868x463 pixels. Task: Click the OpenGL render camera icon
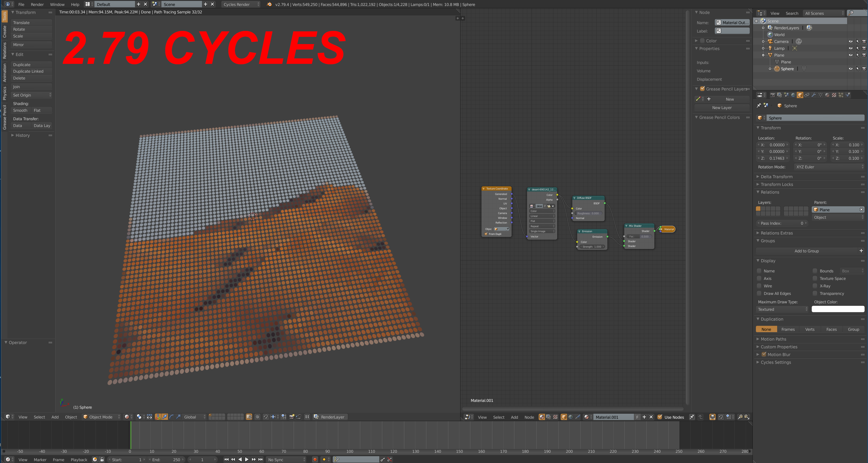pyautogui.click(x=292, y=417)
